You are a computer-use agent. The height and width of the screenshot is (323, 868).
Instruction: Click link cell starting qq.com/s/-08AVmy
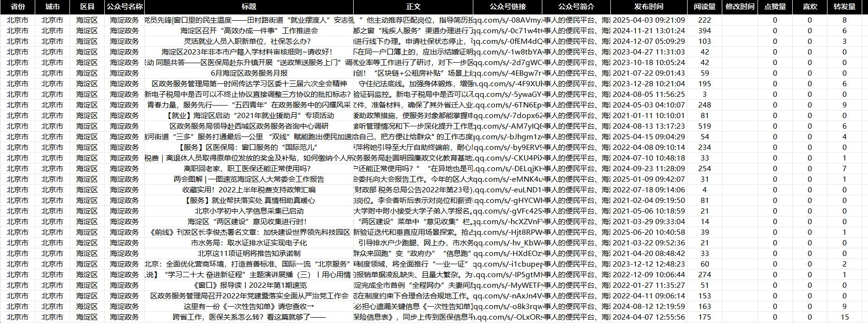(x=508, y=20)
